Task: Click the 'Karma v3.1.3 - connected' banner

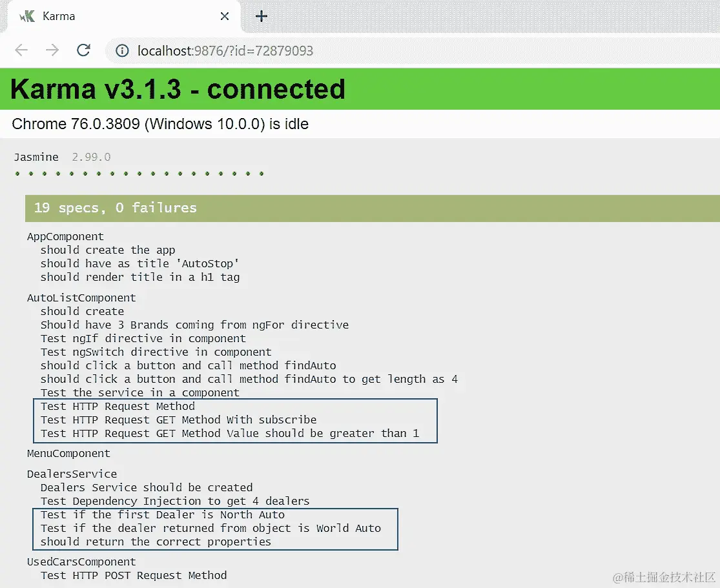Action: click(x=178, y=89)
